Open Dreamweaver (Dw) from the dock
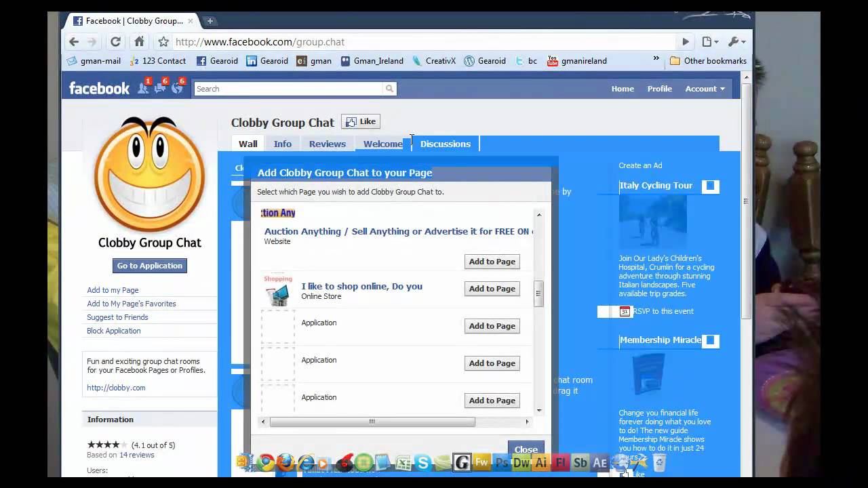Viewport: 868px width, 488px height. click(x=521, y=463)
